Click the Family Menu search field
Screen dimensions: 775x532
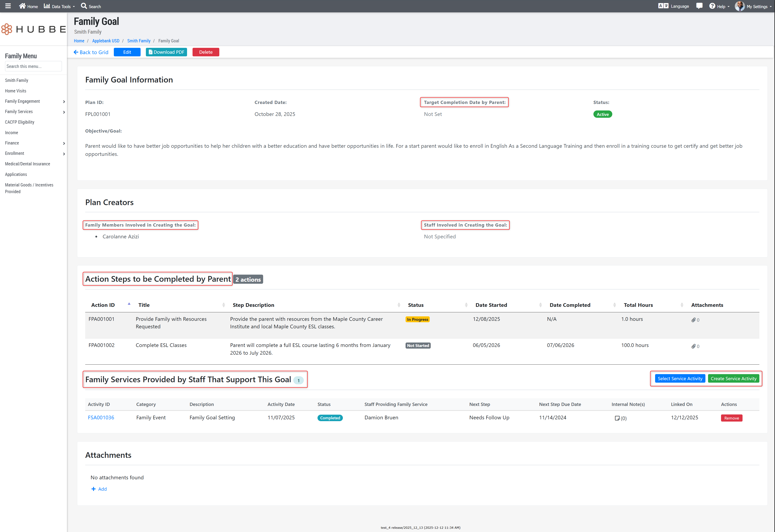click(33, 66)
